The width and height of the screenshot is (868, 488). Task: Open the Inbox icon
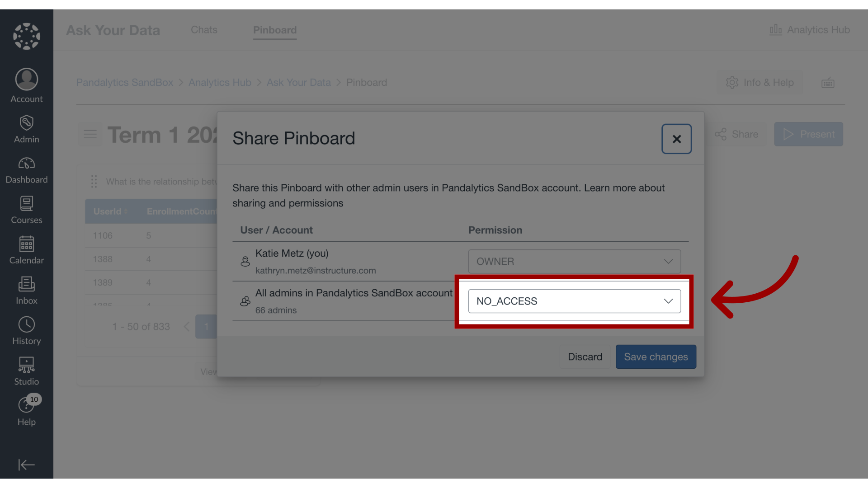point(27,290)
